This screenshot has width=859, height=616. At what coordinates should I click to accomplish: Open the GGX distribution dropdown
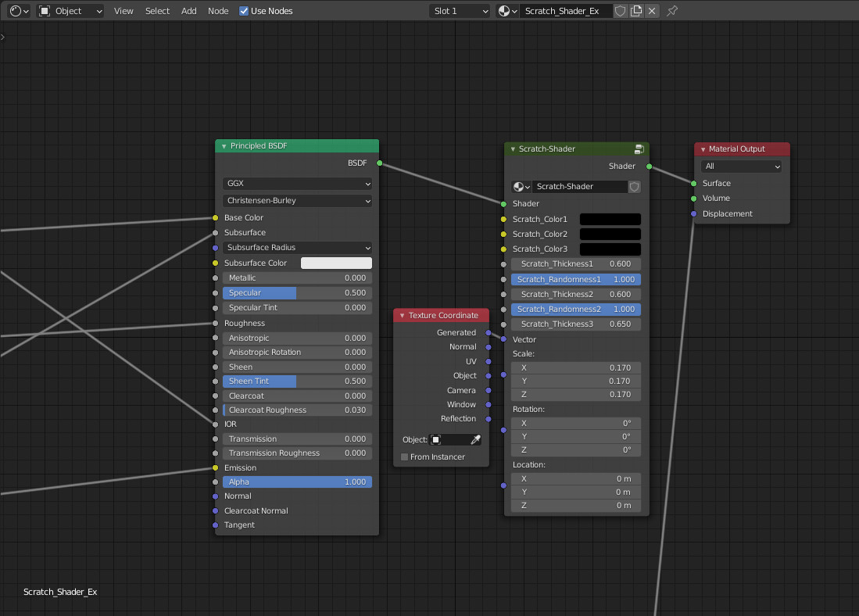[x=297, y=184]
